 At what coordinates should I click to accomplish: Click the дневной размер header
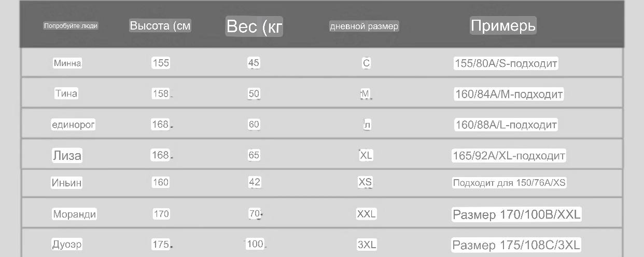(364, 26)
